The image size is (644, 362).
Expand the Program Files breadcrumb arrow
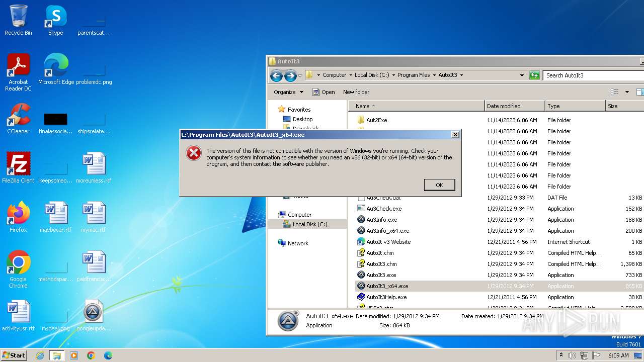pos(434,75)
